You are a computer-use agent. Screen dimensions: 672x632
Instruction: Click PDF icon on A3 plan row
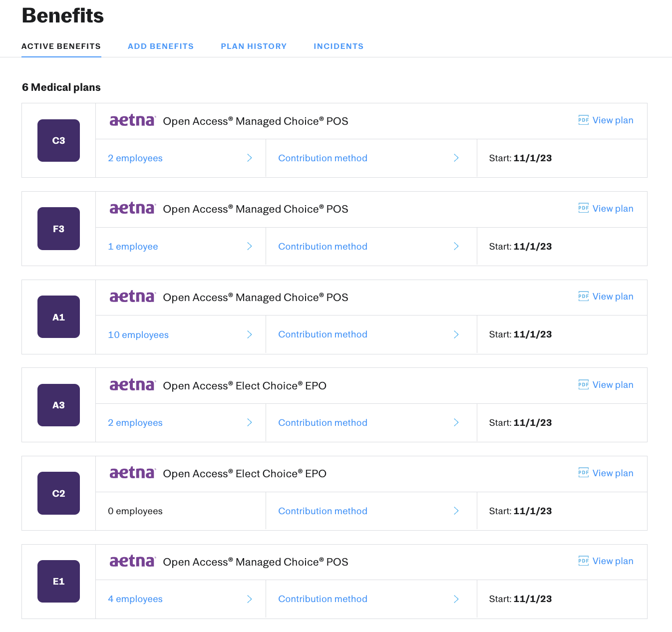point(583,384)
